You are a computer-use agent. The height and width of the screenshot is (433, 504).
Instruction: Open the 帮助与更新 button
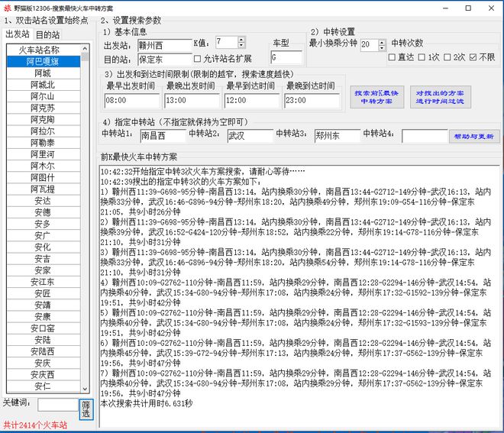(x=474, y=136)
